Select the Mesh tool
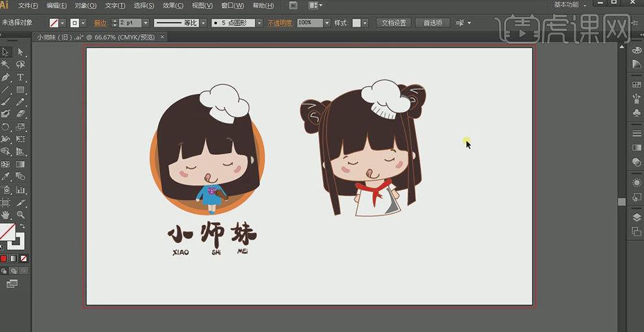Image resolution: width=644 pixels, height=332 pixels. (x=6, y=164)
